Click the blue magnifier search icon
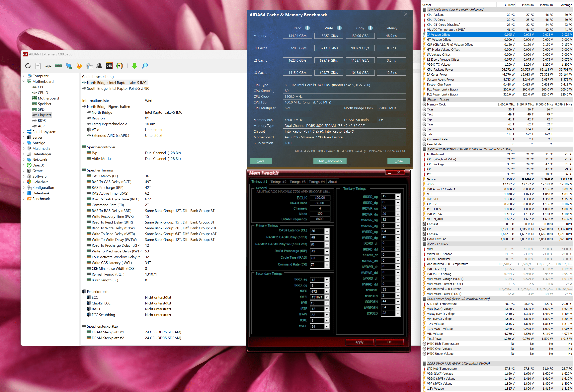The image size is (574, 392). pyautogui.click(x=145, y=66)
